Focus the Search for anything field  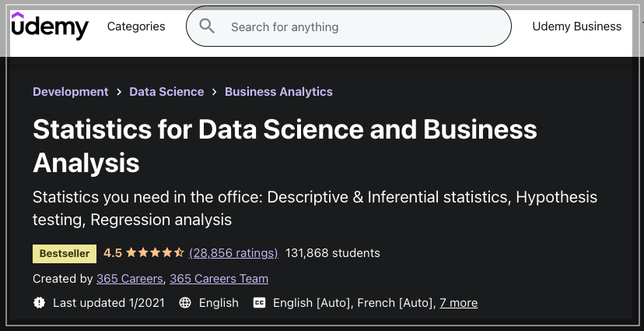(x=348, y=26)
